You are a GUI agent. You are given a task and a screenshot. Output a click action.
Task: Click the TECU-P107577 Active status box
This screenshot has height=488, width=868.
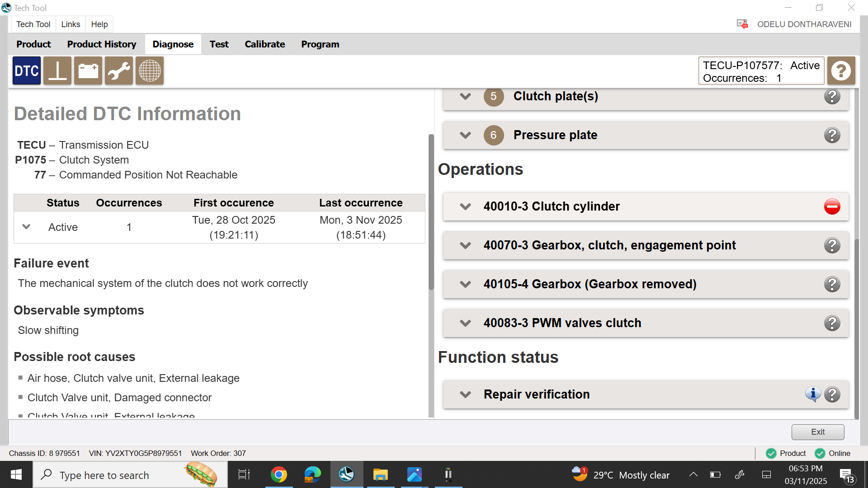(x=761, y=71)
